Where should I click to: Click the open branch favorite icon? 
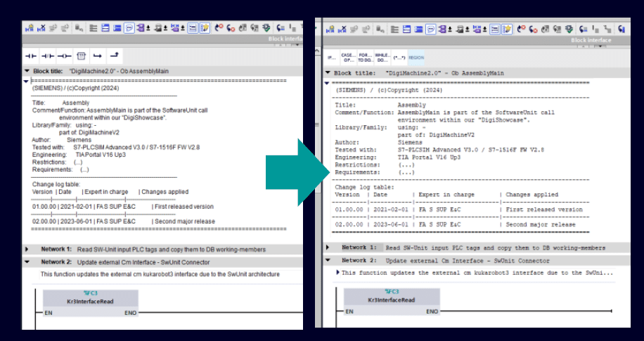pos(97,55)
